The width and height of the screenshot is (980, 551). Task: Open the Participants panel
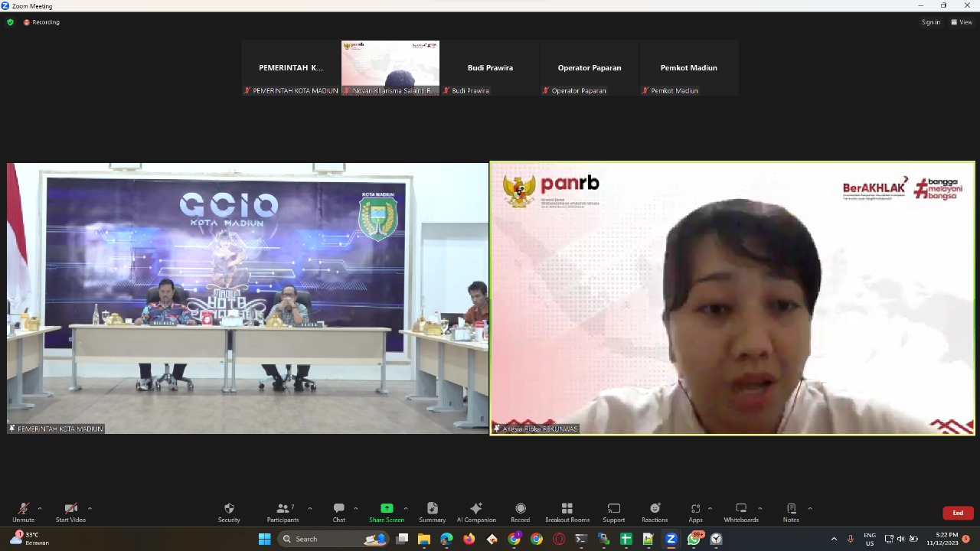pos(283,511)
